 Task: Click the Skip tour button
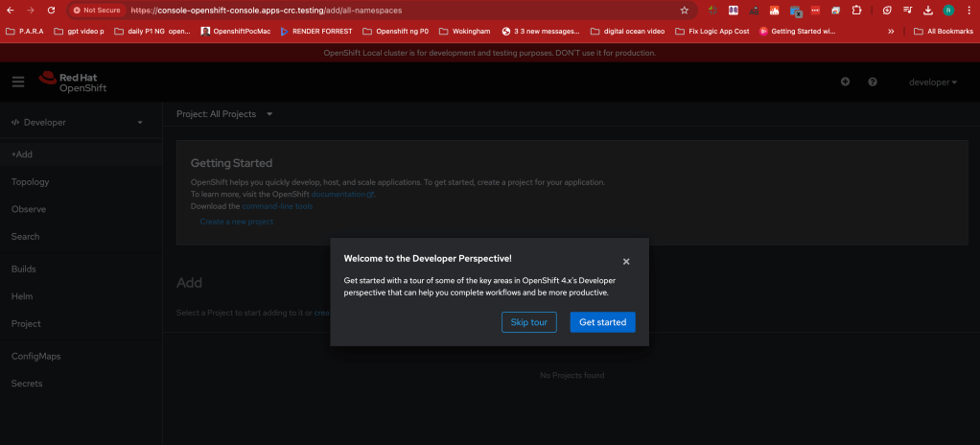(x=528, y=322)
